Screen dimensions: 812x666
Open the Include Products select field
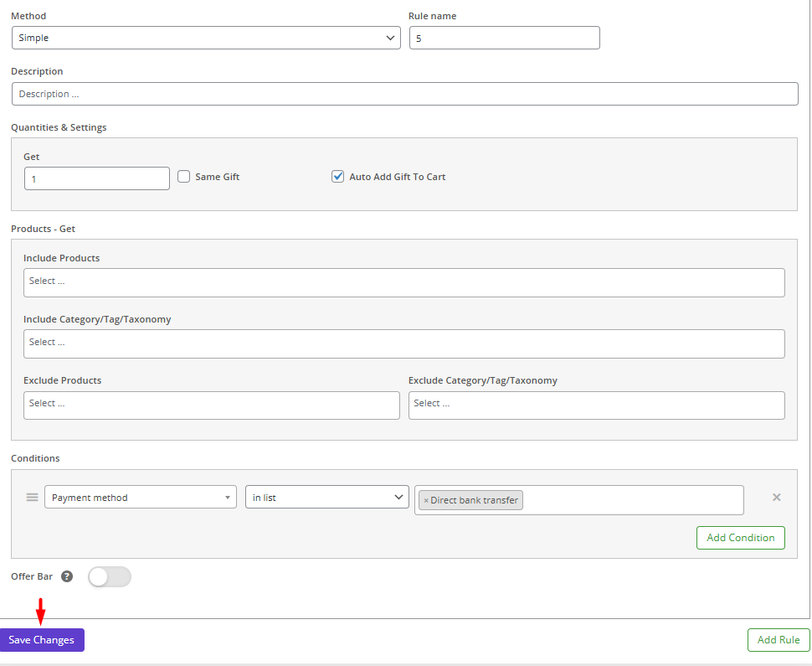point(403,282)
